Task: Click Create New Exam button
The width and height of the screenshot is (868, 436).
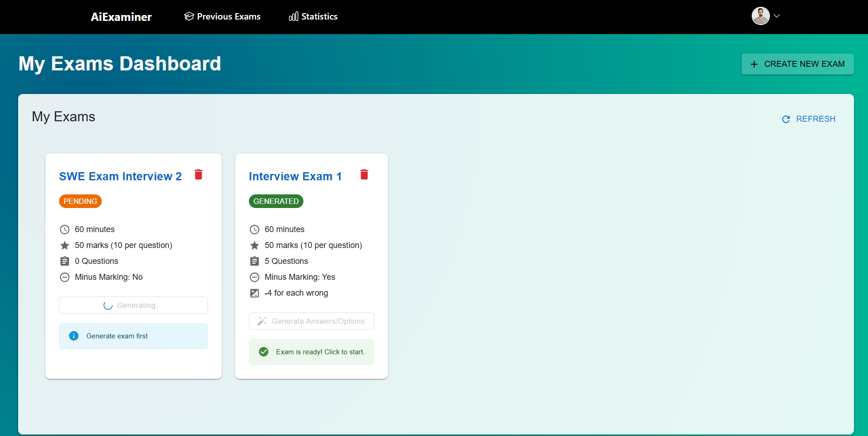Action: 798,64
